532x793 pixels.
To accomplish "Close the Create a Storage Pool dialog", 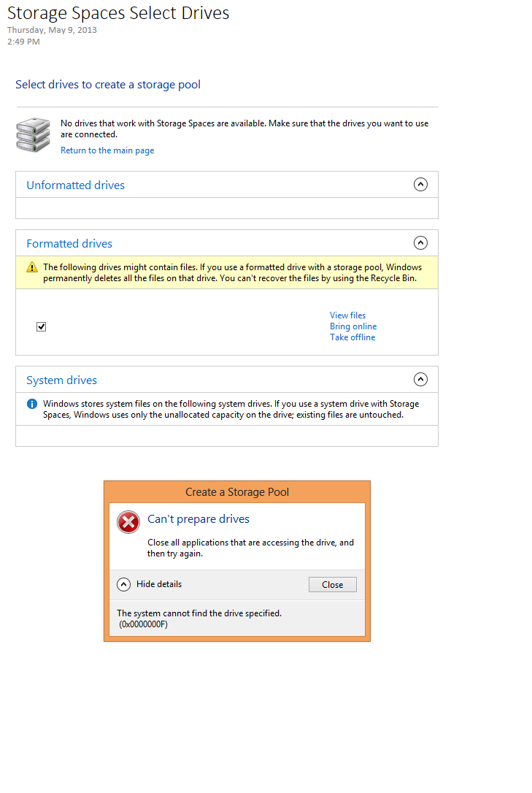I will (x=333, y=585).
